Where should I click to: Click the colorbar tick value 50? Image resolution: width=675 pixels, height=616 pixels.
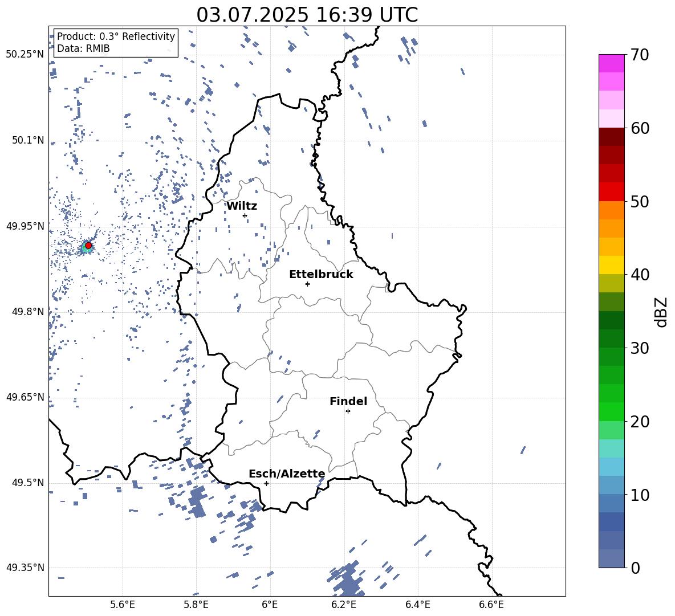pos(640,201)
